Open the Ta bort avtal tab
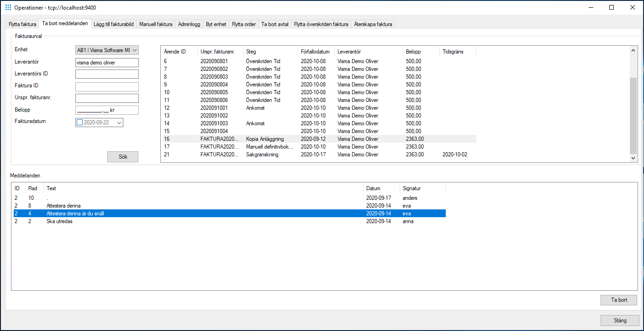This screenshot has height=331, width=644. (274, 24)
